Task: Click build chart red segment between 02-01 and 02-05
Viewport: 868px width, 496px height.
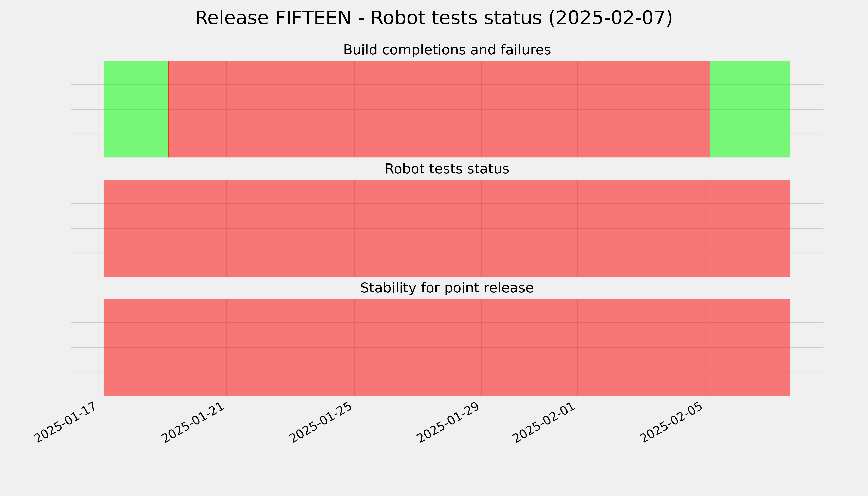Action: click(641, 109)
